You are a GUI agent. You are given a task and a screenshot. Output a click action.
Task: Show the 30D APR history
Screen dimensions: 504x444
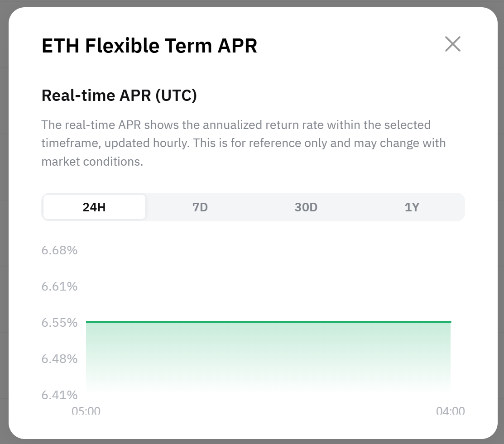[x=306, y=207]
